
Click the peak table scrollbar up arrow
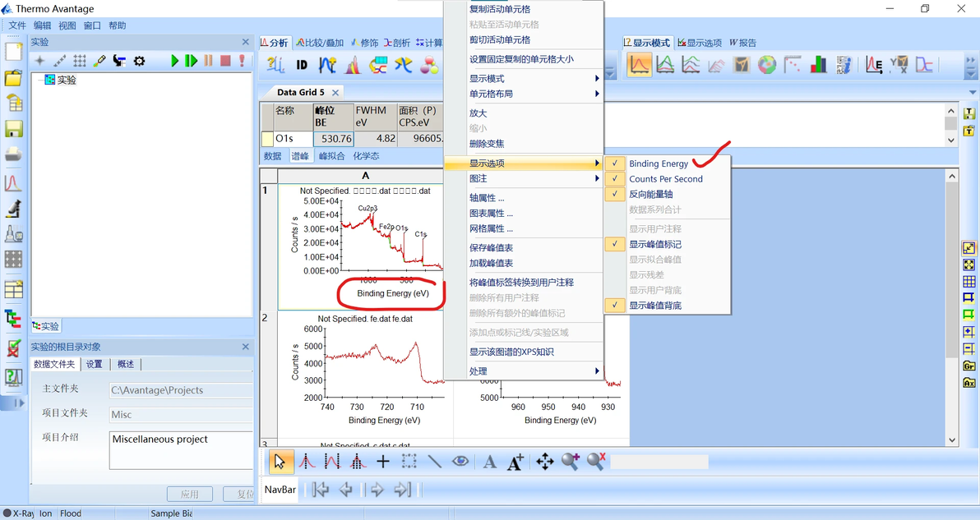950,110
